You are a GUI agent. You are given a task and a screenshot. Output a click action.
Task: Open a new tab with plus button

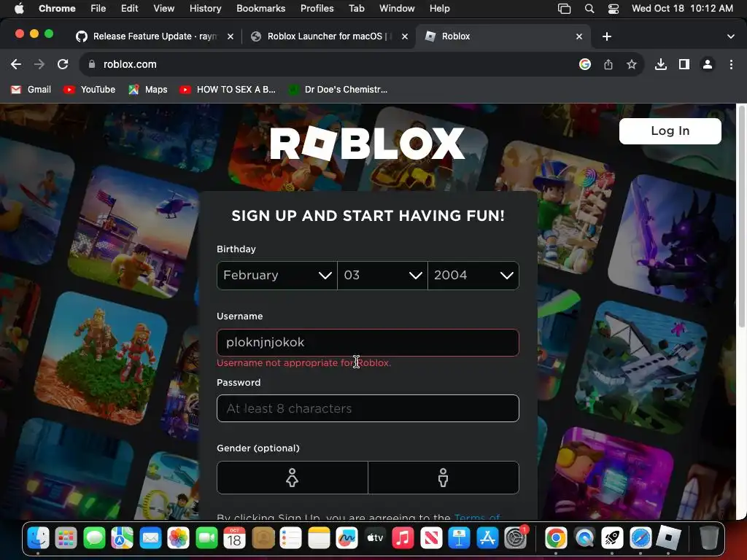coord(606,36)
